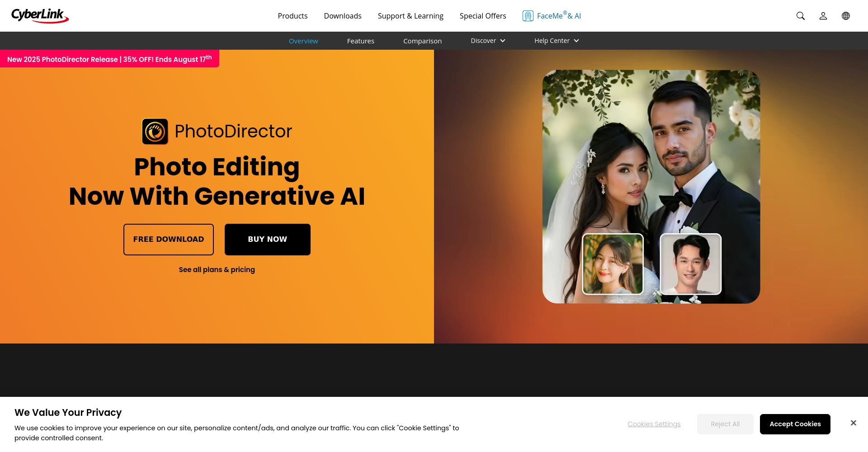Click the Accept Cookies button
The height and width of the screenshot is (452, 868).
pyautogui.click(x=795, y=424)
